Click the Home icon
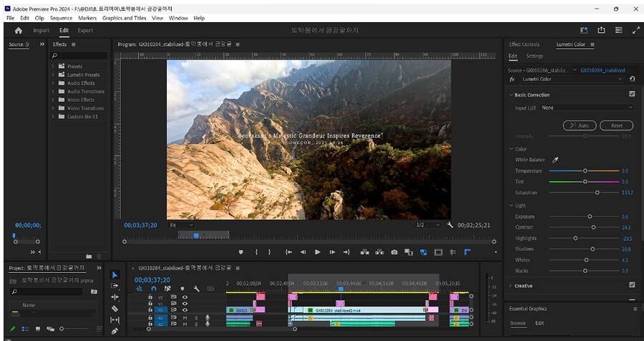Image resolution: width=644 pixels, height=341 pixels. [x=18, y=30]
